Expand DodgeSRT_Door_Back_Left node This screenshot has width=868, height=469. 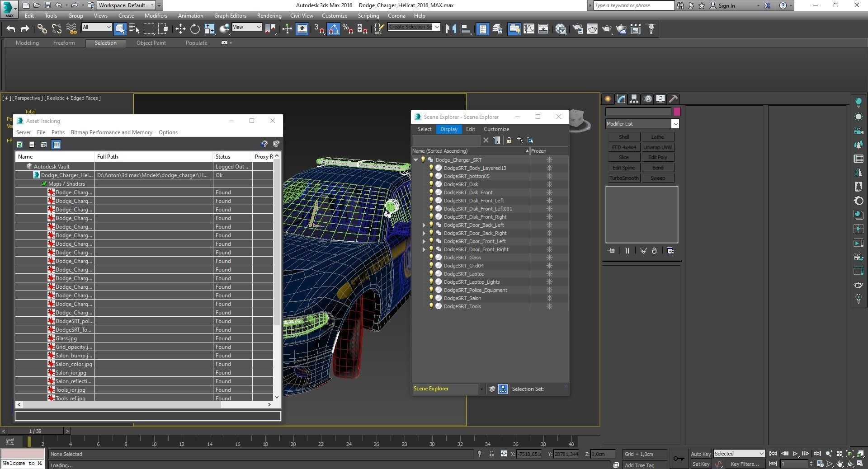(x=424, y=225)
